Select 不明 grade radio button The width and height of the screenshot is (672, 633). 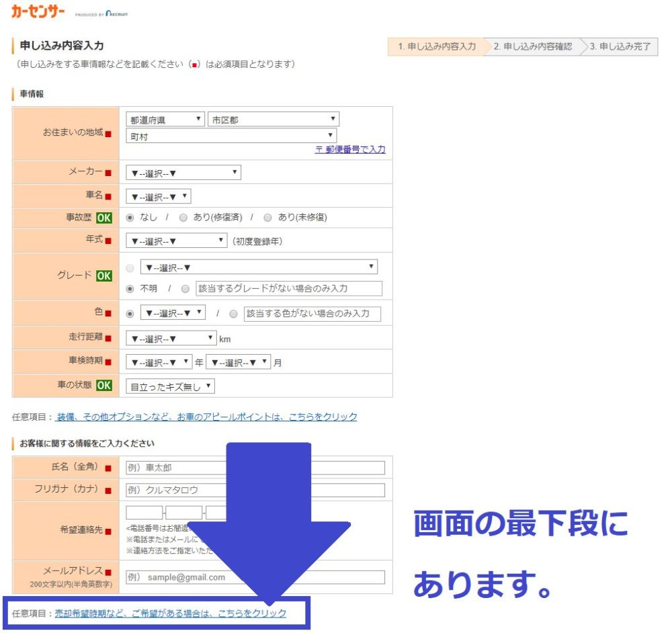coord(130,289)
